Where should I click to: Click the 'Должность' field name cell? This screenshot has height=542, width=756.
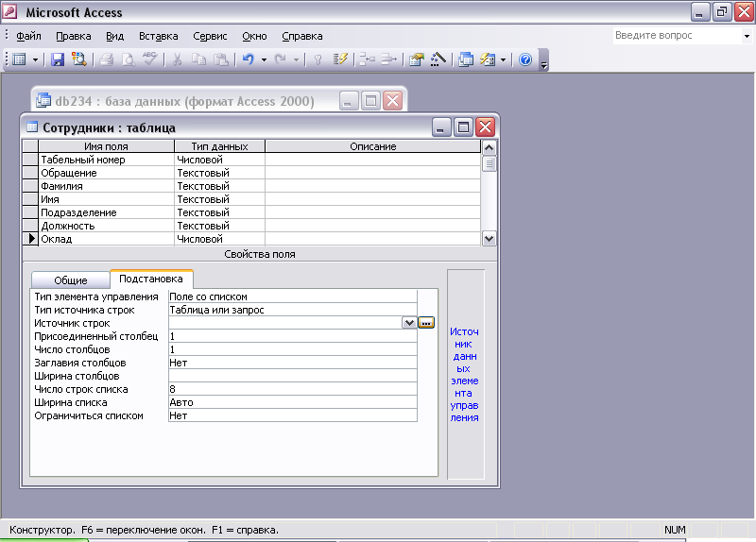click(106, 226)
